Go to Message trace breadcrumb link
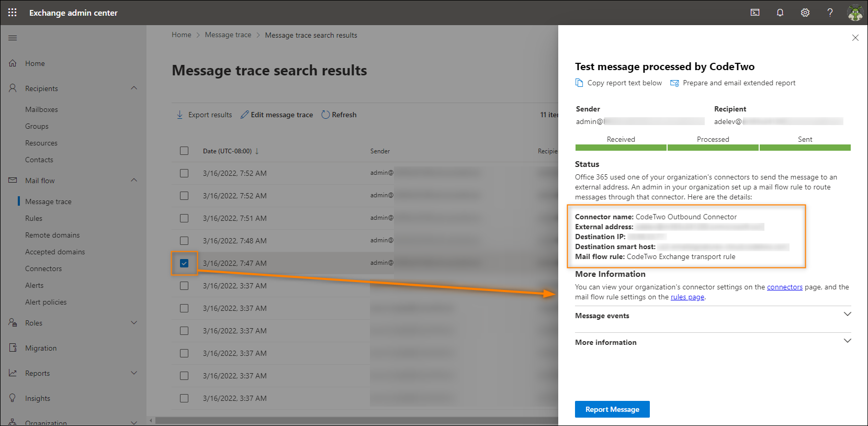 [x=228, y=35]
